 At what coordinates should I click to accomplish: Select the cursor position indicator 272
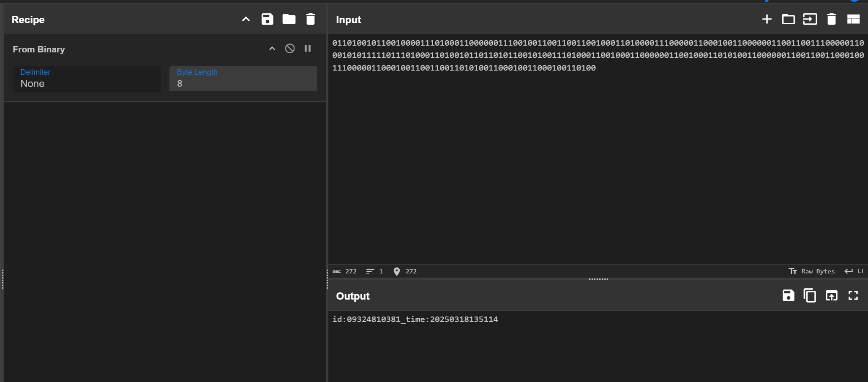[x=405, y=271]
